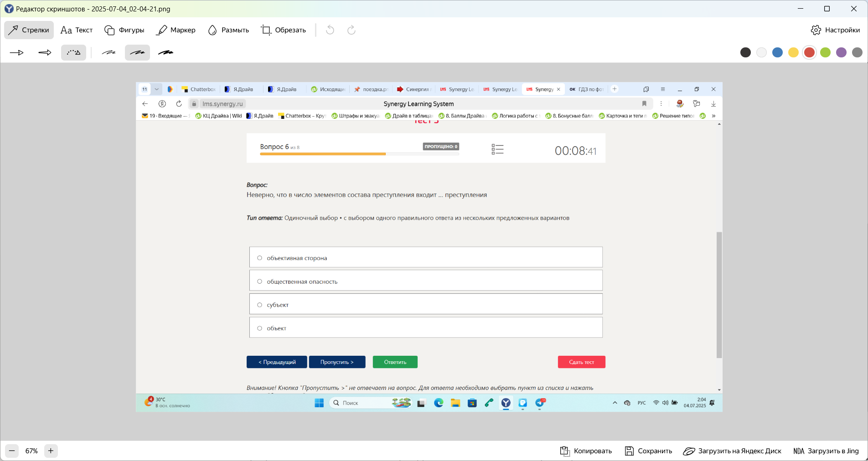
Task: Pick the green color swatch
Action: tap(826, 52)
